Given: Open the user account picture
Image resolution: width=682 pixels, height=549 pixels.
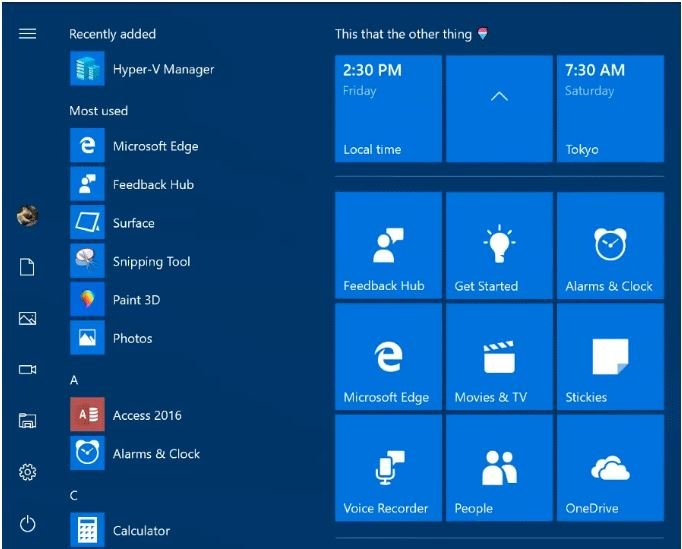Looking at the screenshot, I should pyautogui.click(x=27, y=216).
